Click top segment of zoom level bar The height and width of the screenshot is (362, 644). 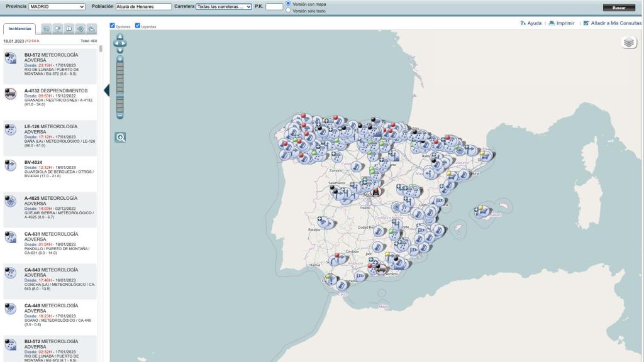(x=120, y=65)
